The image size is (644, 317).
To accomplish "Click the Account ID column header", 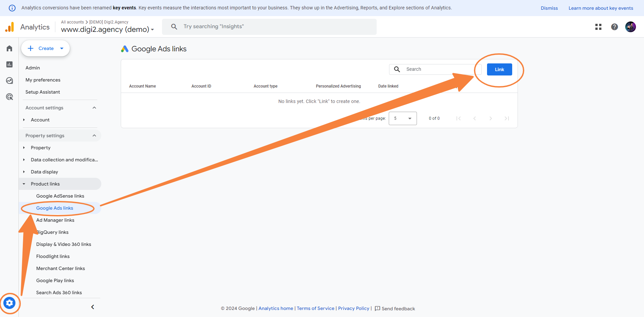I will [x=201, y=86].
